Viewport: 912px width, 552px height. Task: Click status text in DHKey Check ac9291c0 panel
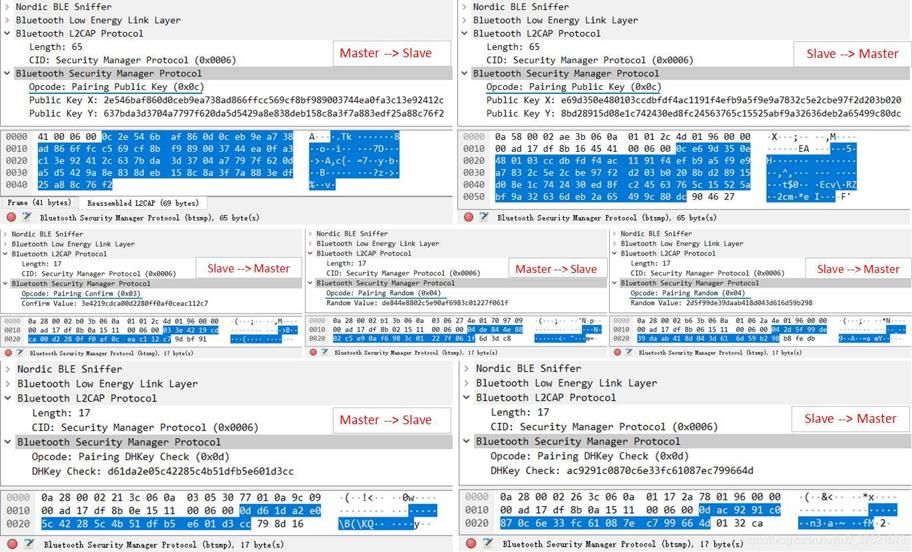(x=623, y=544)
